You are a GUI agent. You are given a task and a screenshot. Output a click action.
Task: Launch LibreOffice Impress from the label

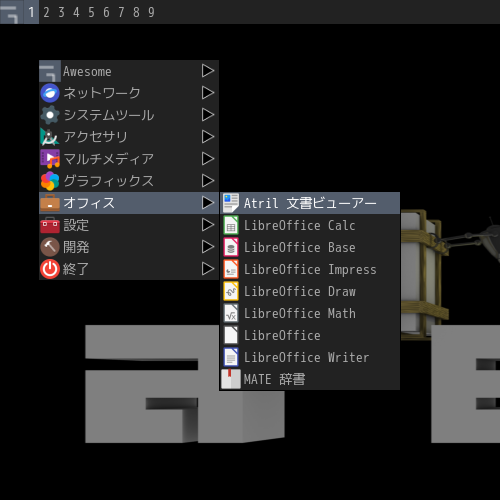pyautogui.click(x=310, y=270)
